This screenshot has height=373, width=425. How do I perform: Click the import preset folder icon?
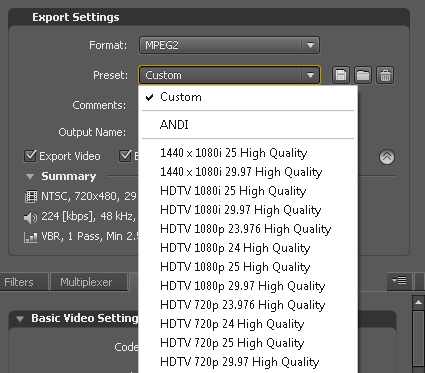pos(363,75)
